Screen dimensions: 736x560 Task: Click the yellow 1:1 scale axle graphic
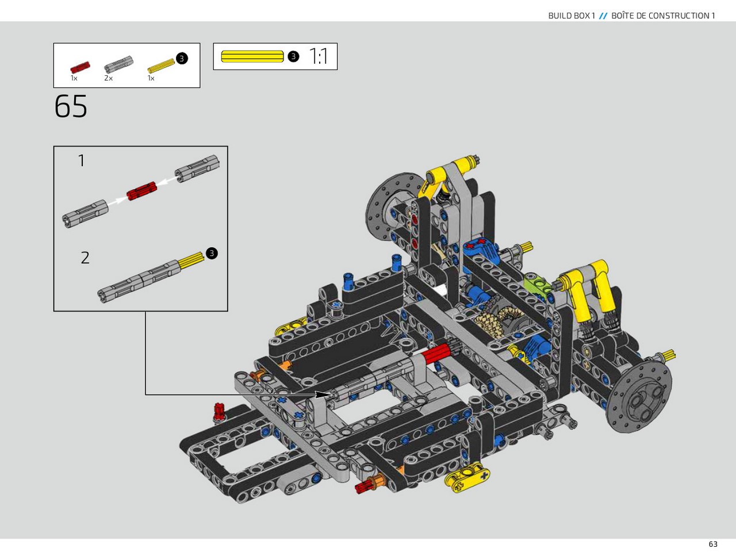pyautogui.click(x=252, y=56)
